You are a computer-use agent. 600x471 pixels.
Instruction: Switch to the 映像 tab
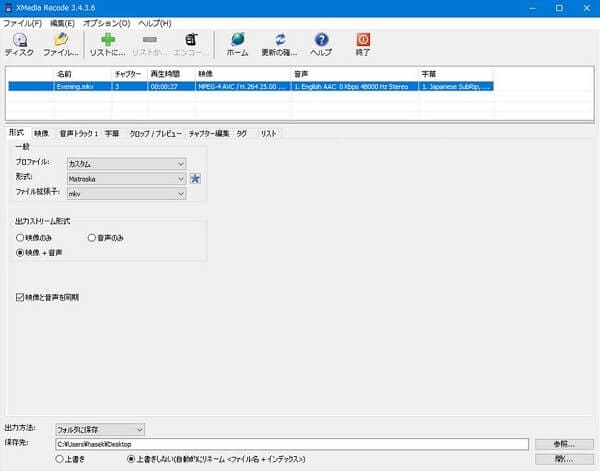click(41, 134)
